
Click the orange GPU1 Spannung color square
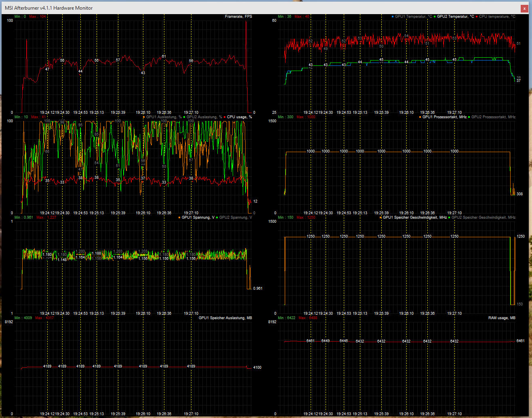pos(179,217)
